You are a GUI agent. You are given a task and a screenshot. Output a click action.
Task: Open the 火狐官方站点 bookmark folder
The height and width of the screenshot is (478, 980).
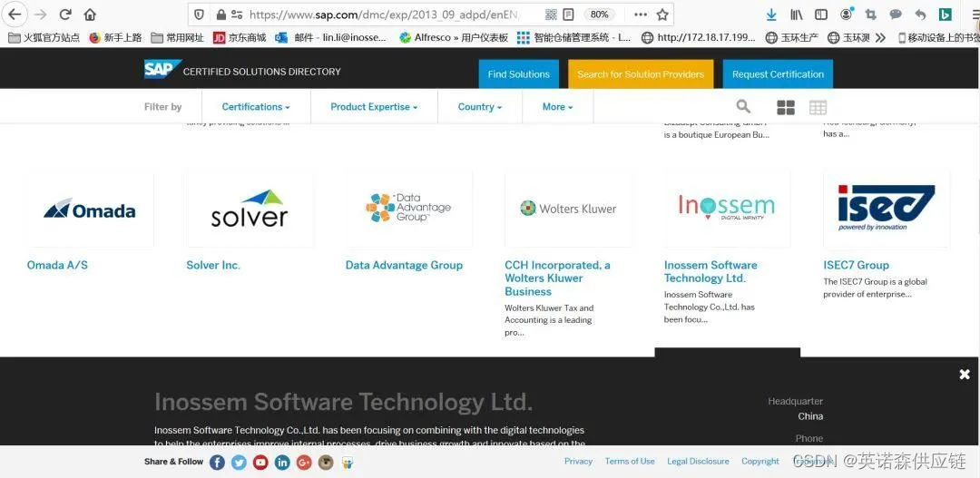44,37
